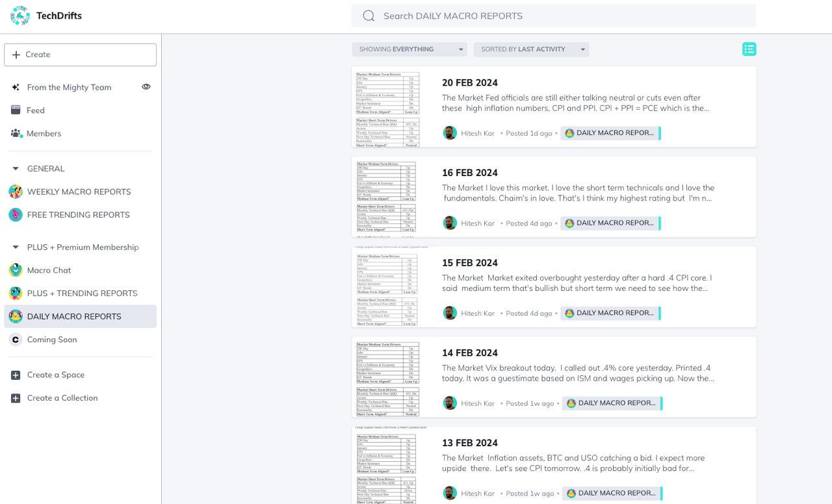Click the FREE TRENDING REPORTS space icon

tap(16, 215)
